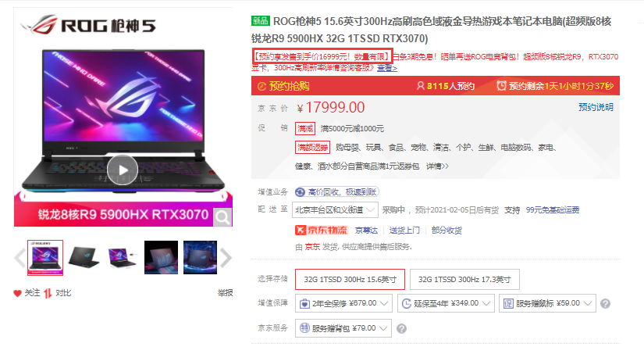This screenshot has width=644, height=354.
Task: Click 高价回收 recycle service icon
Action: tap(301, 192)
